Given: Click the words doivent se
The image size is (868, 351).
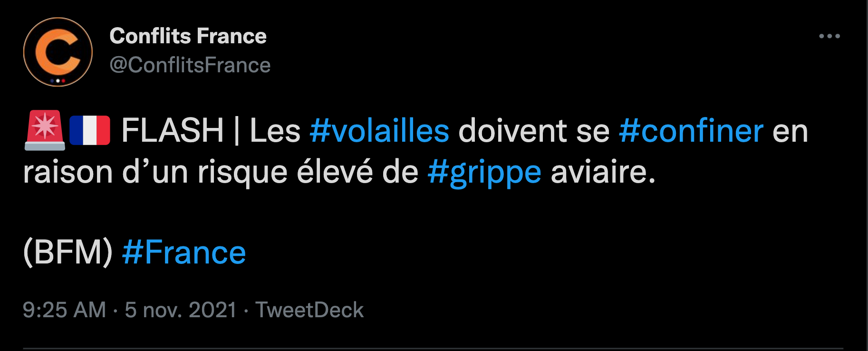Looking at the screenshot, I should (534, 131).
